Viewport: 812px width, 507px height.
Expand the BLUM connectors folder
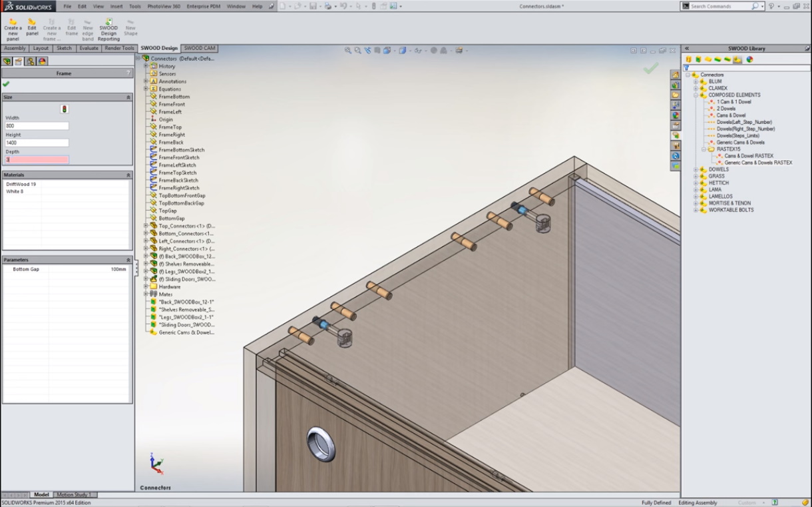pos(696,81)
